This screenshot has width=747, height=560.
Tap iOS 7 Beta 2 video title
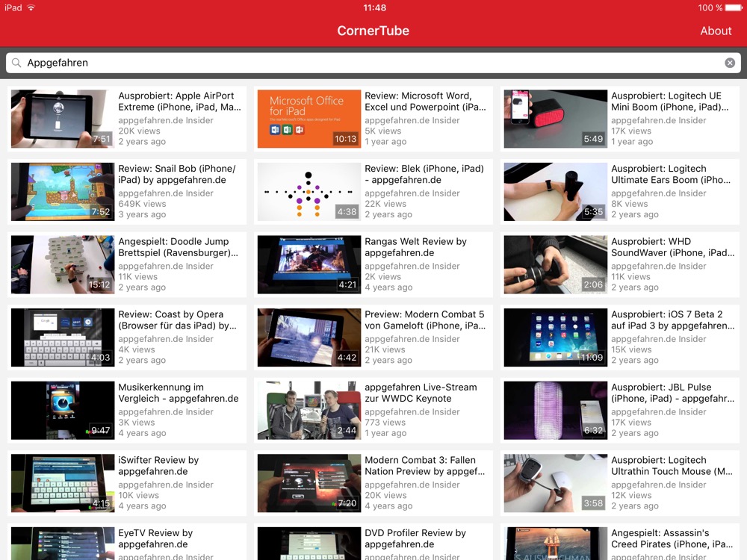coord(672,320)
